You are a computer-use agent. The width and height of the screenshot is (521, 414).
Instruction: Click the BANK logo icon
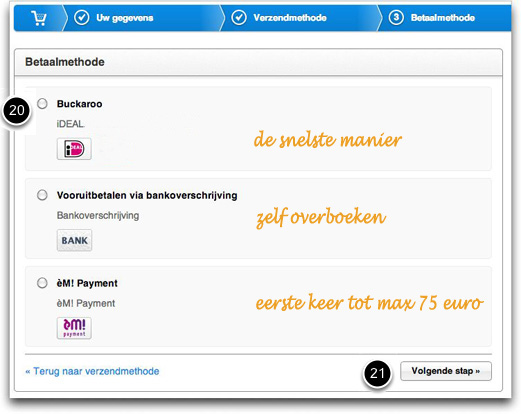74,240
